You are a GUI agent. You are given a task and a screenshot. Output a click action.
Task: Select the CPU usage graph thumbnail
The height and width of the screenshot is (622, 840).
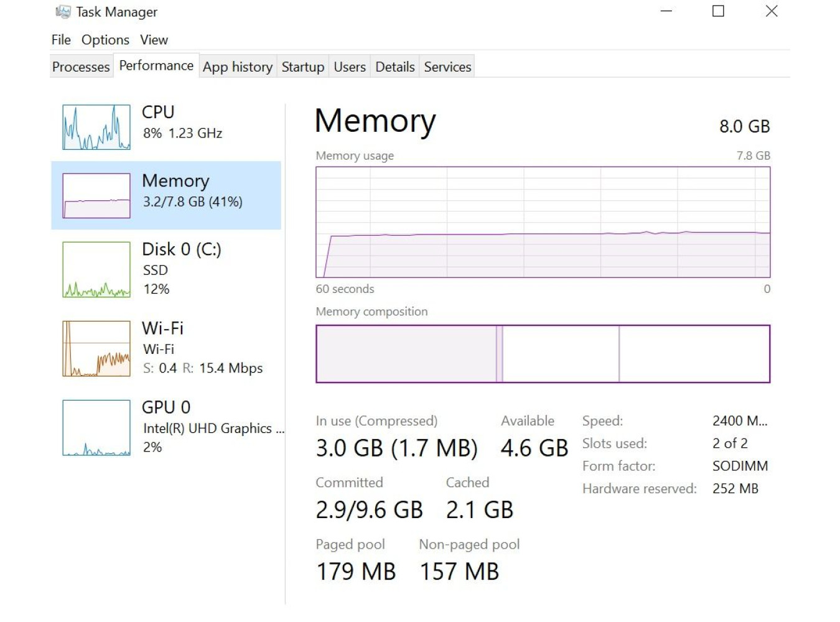pos(96,128)
